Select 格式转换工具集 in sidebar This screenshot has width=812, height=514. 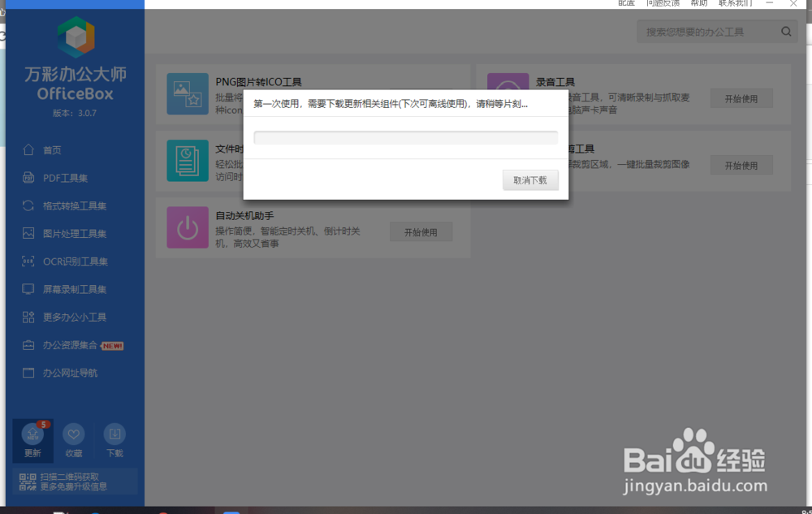[75, 206]
